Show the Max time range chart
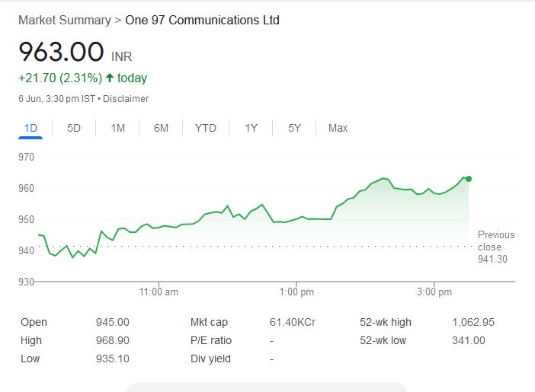The image size is (535, 392). coord(338,128)
